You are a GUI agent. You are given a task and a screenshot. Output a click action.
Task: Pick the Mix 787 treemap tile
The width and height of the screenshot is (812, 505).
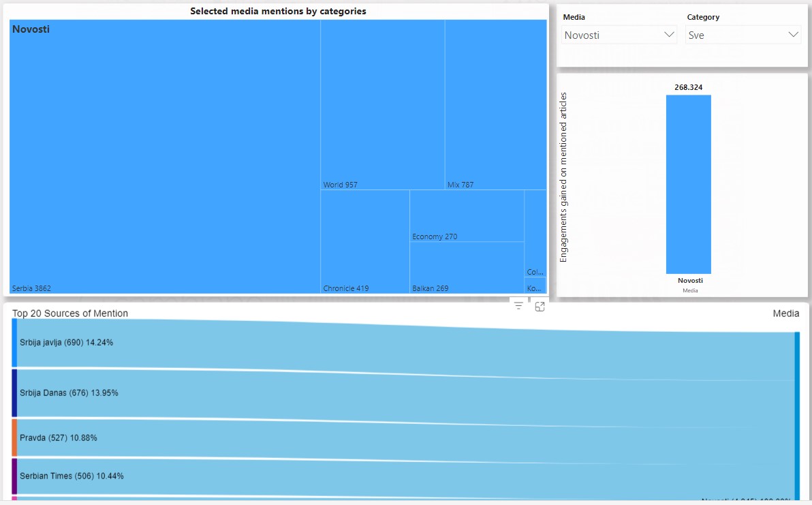[x=496, y=105]
